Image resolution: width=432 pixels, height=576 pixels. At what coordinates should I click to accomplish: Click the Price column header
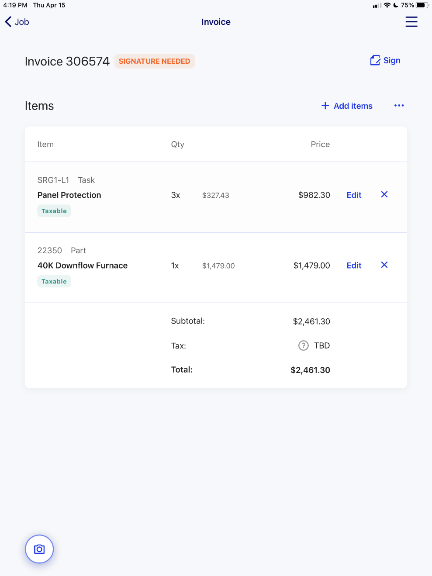320,144
